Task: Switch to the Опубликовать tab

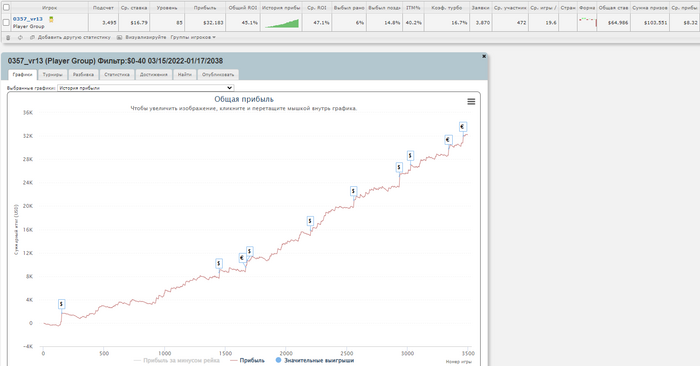Action: (218, 75)
